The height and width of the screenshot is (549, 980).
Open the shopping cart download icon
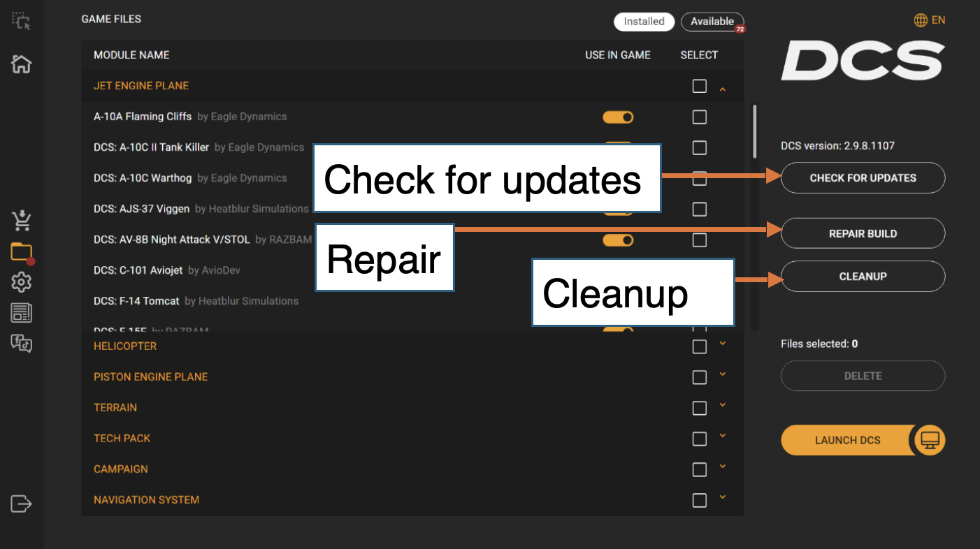pos(22,221)
